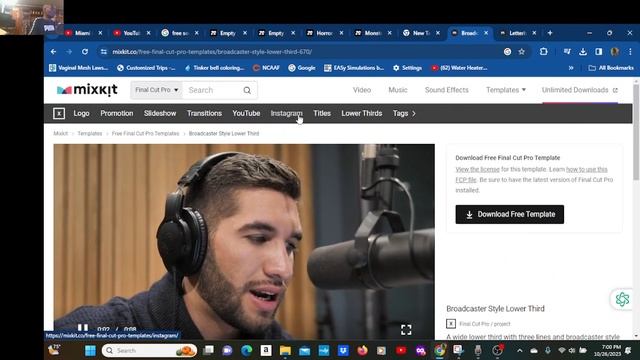Image resolution: width=640 pixels, height=360 pixels.
Task: Open the floating green assistant icon
Action: point(622,299)
